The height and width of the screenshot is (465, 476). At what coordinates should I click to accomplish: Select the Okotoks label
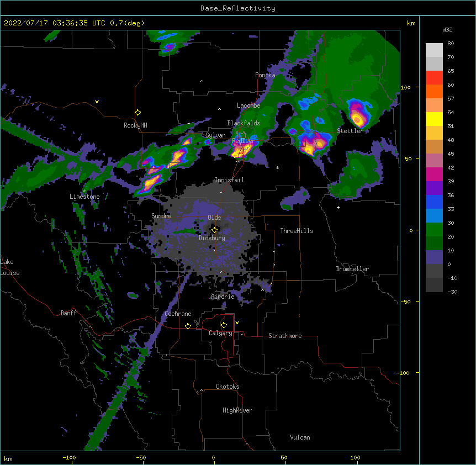point(228,387)
